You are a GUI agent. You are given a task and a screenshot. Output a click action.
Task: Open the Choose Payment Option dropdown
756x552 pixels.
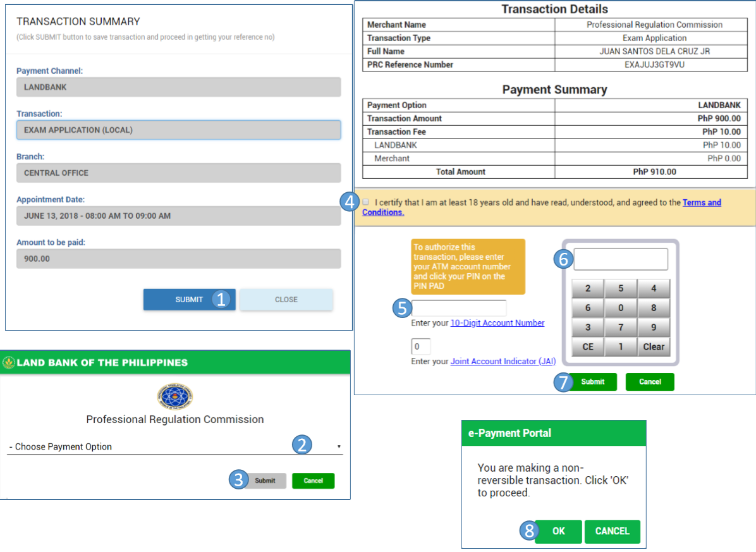click(x=174, y=446)
